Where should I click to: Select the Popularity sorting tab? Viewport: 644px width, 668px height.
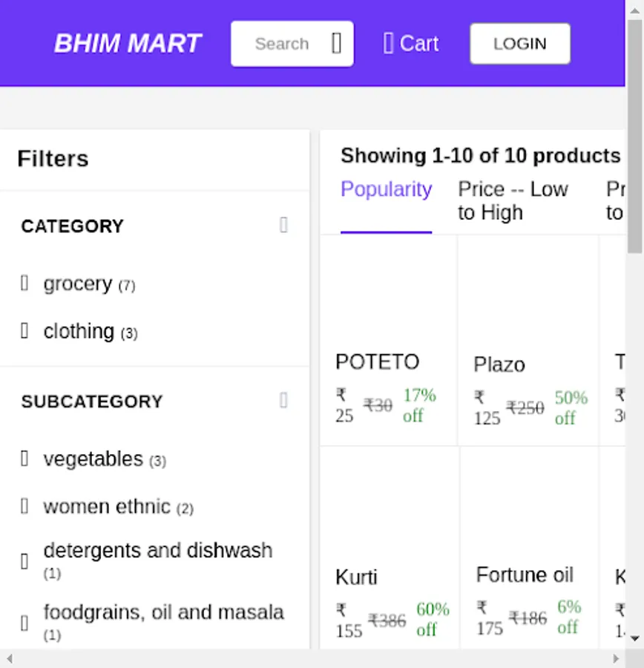(386, 189)
